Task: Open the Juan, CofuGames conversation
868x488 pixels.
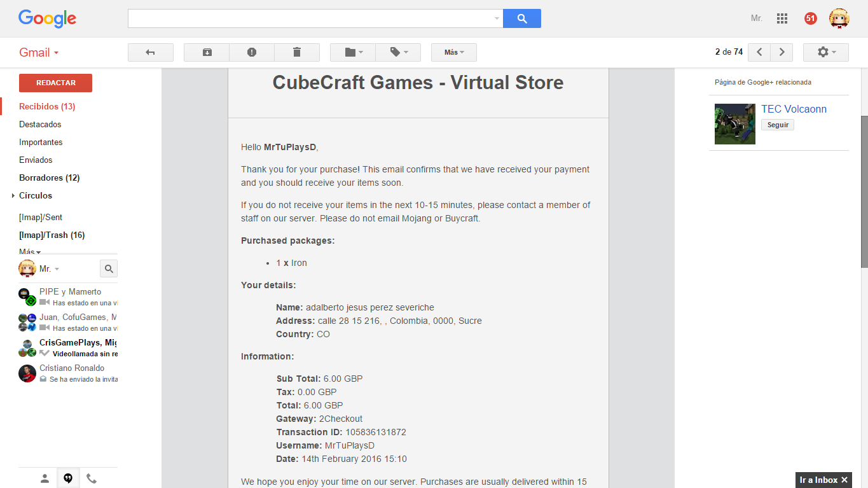Action: pyautogui.click(x=67, y=323)
